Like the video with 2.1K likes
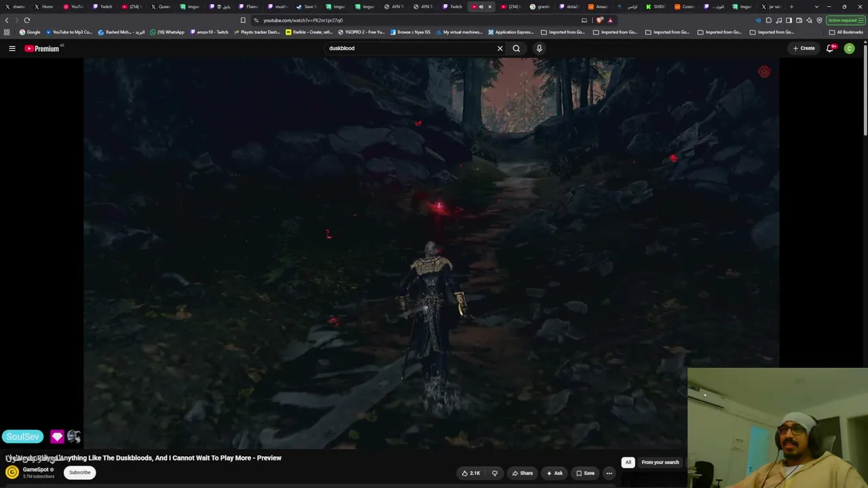Screen dimensions: 868x488 tap(471, 473)
